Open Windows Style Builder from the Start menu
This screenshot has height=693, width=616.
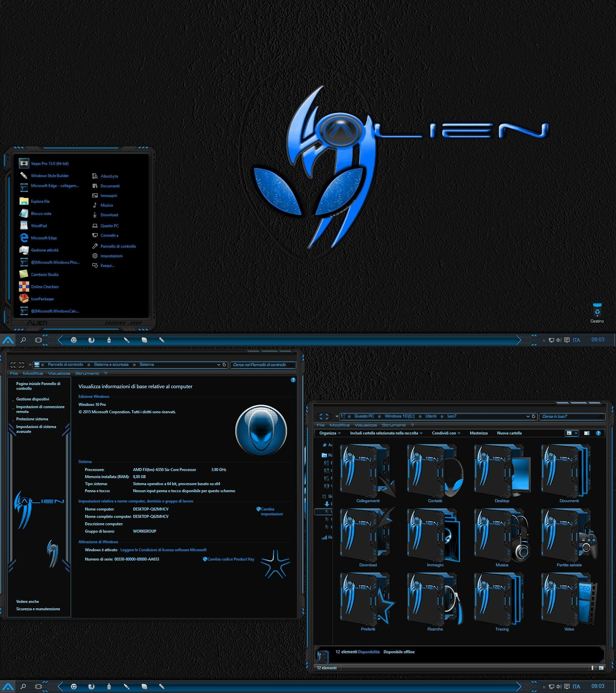49,175
